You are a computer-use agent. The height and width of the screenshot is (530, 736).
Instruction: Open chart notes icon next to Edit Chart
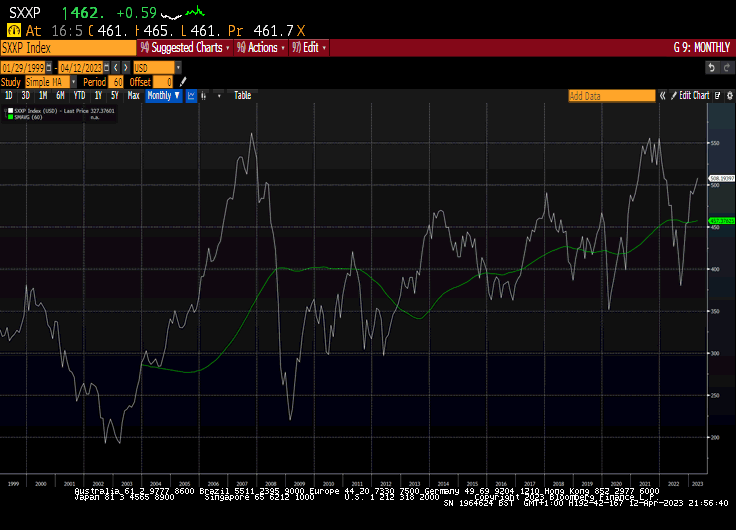click(718, 96)
